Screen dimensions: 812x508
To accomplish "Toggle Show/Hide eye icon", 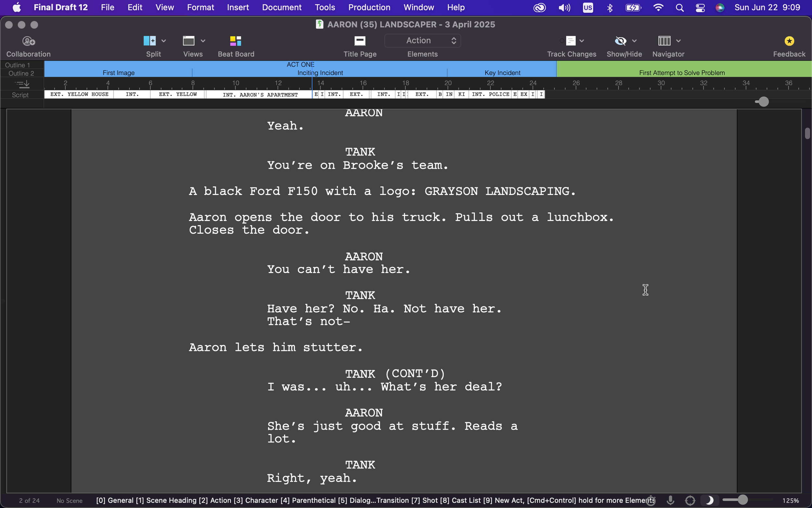I will pyautogui.click(x=620, y=41).
